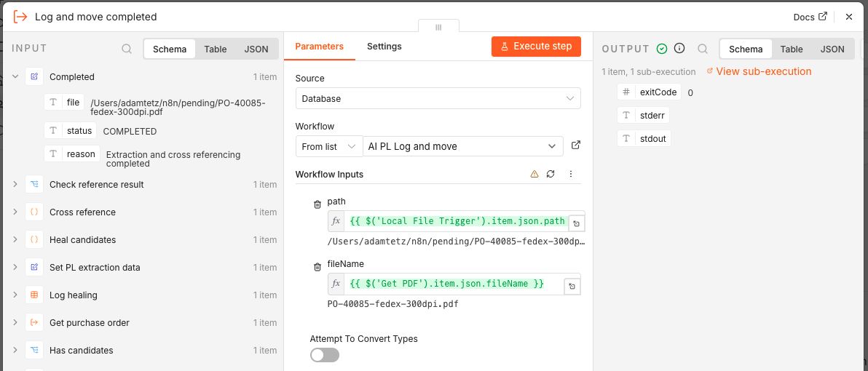Viewport: 868px width, 371px height.
Task: Select the stdout output field
Action: pyautogui.click(x=644, y=138)
